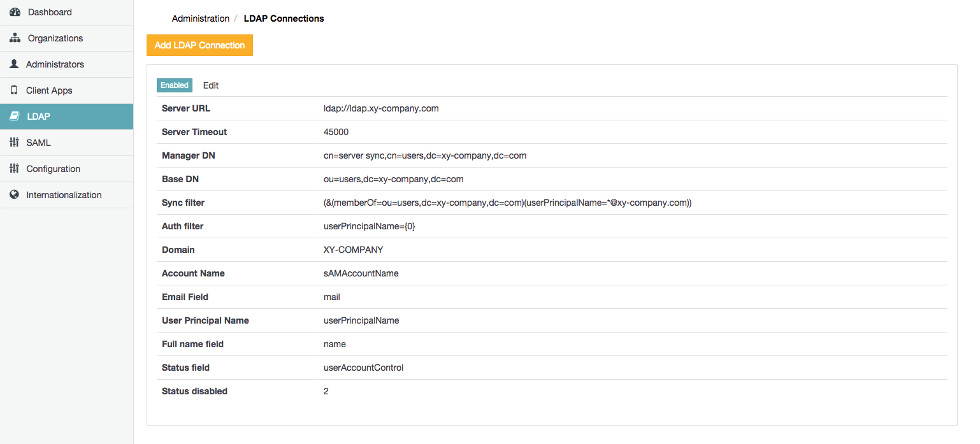Screen dimensions: 980x444
Task: Click the SAML sliders icon
Action: 14,143
